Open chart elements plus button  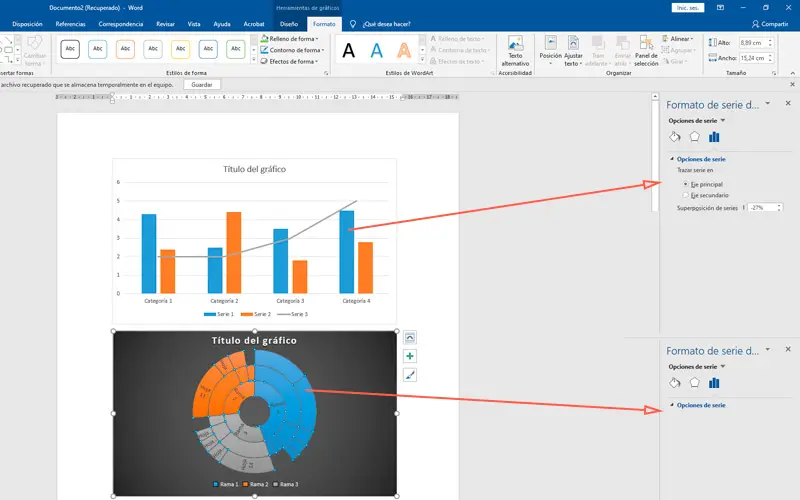coord(410,356)
